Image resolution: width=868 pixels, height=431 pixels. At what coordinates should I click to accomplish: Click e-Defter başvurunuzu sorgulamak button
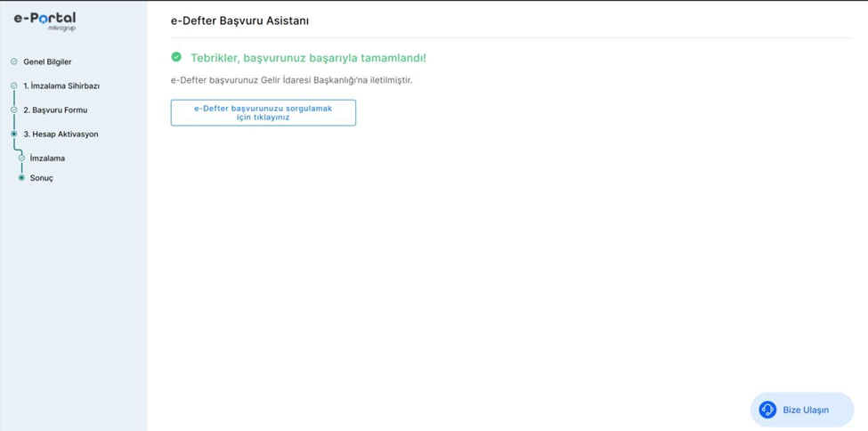[x=263, y=112]
